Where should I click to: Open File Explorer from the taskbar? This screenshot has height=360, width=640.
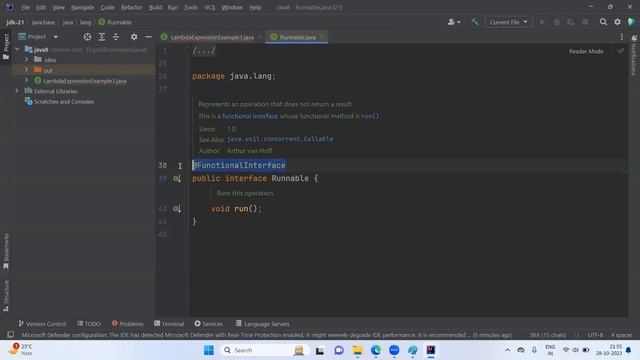358,350
